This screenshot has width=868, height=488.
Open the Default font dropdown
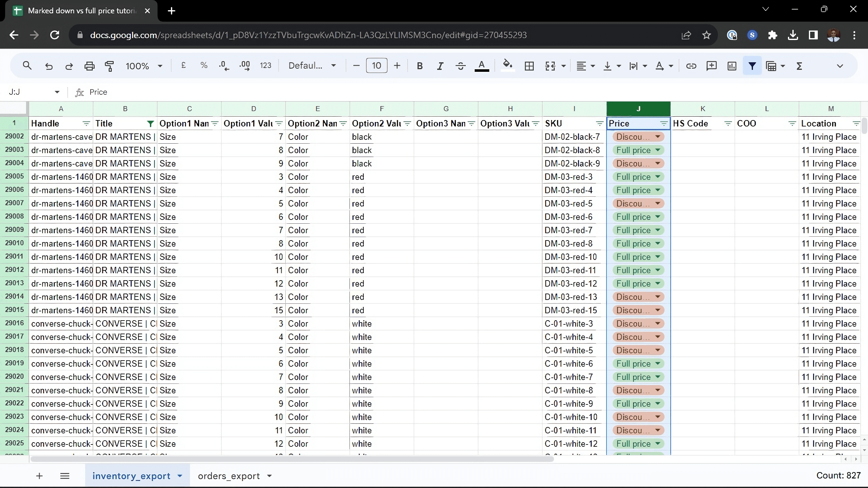click(312, 66)
